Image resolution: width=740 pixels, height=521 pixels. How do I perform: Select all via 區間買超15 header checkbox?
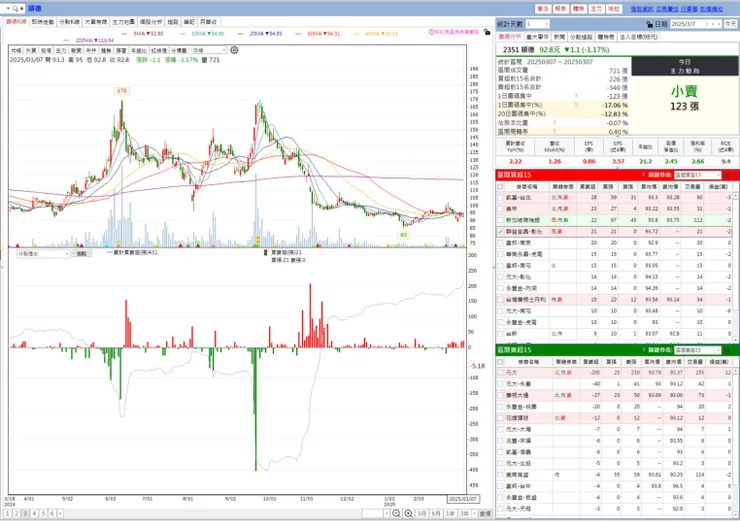500,187
